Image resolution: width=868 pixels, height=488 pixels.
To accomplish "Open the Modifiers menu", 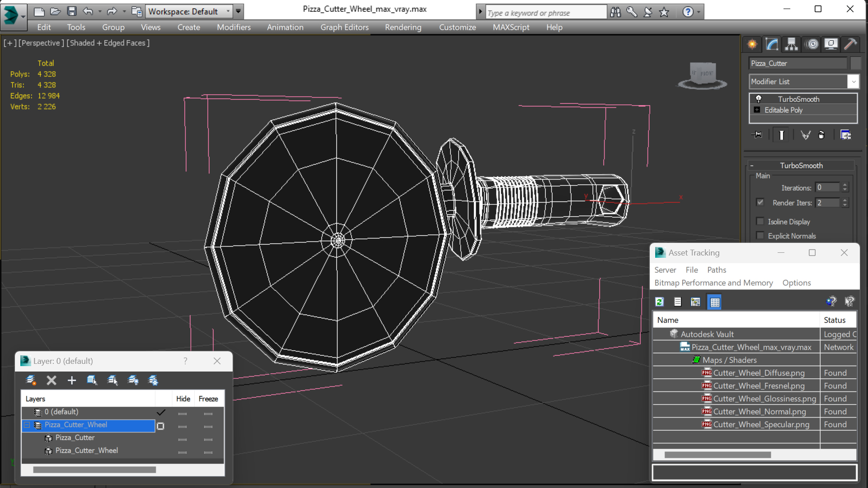I will pos(234,27).
